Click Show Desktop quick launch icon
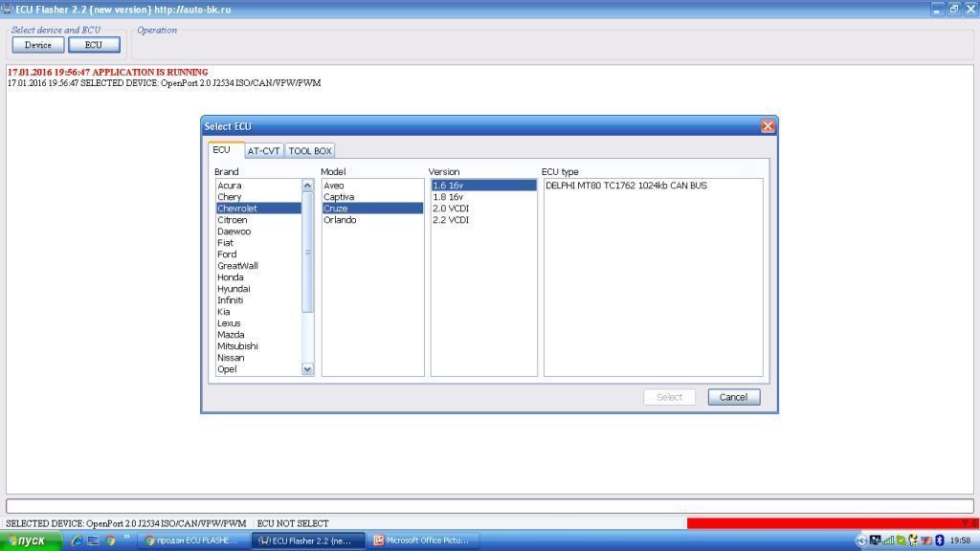Screen dimensions: 980x551 94,541
